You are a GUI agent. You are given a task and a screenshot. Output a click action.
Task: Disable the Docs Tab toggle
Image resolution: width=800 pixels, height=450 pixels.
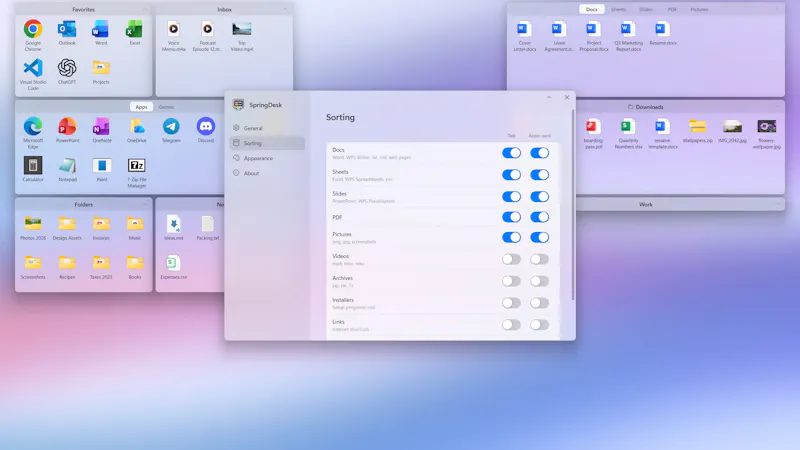tap(511, 153)
